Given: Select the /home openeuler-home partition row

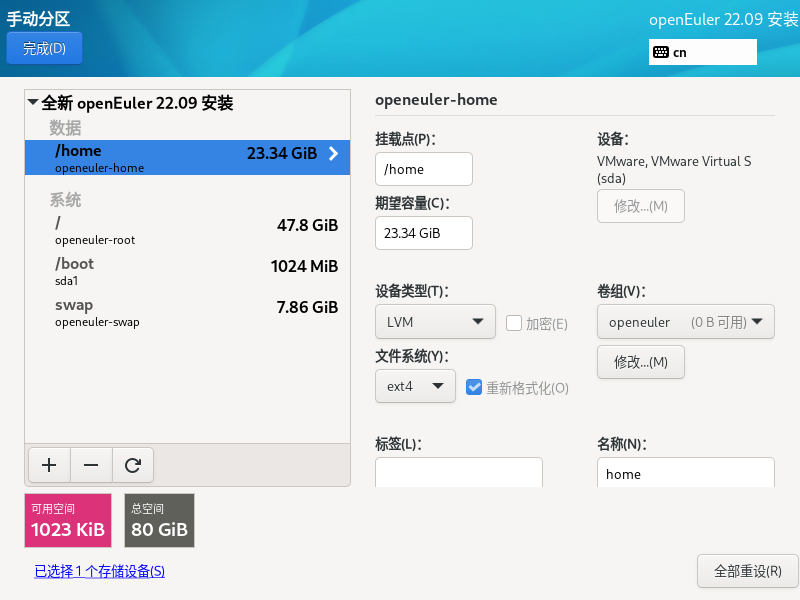Looking at the screenshot, I should [187, 158].
